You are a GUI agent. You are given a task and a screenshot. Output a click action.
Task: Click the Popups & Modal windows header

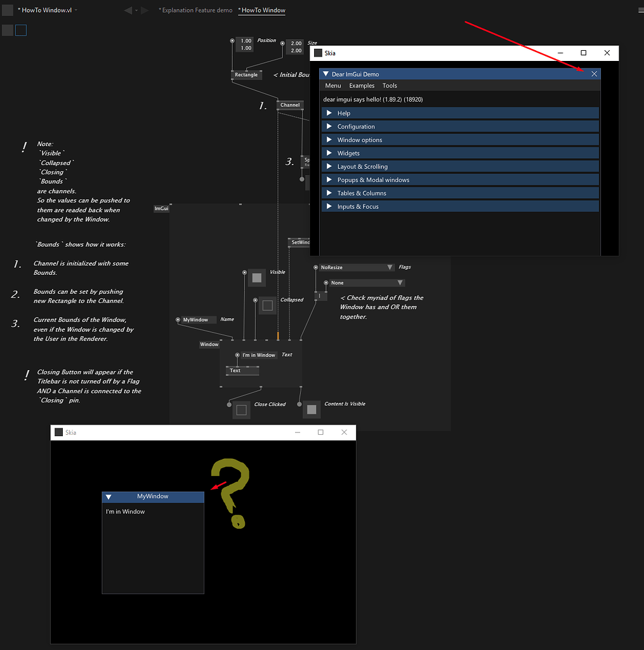coord(460,180)
